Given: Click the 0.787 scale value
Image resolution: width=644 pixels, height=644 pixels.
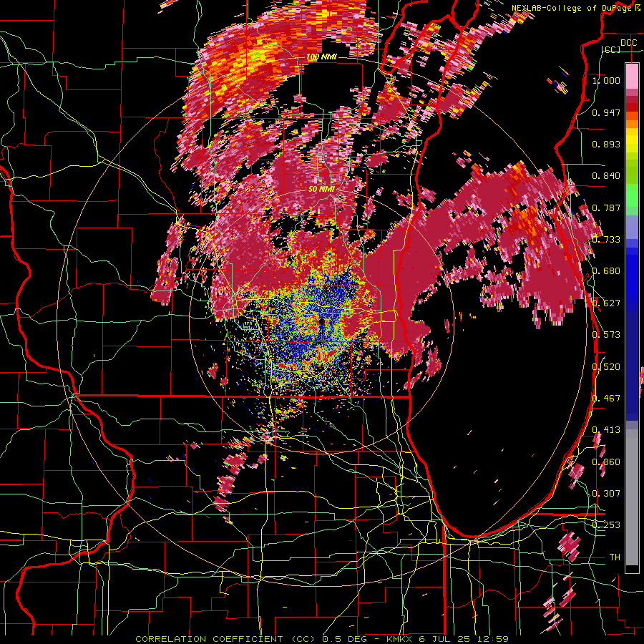Looking at the screenshot, I should 606,208.
